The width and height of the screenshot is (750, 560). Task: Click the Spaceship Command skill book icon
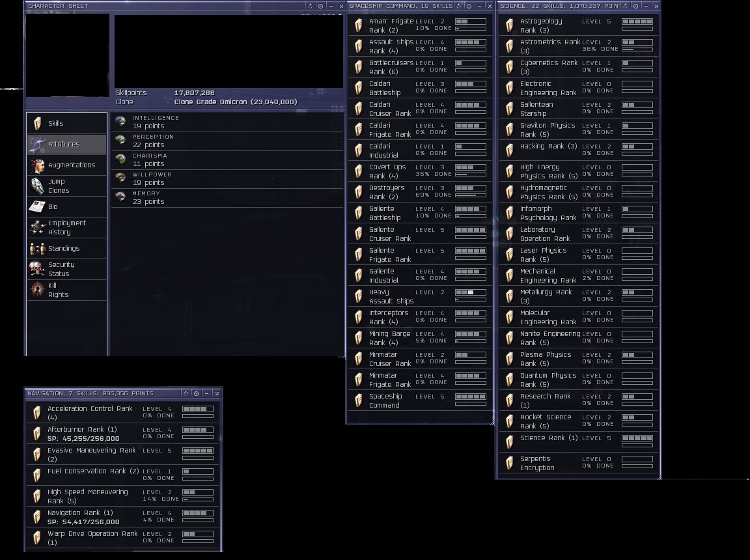tap(358, 400)
